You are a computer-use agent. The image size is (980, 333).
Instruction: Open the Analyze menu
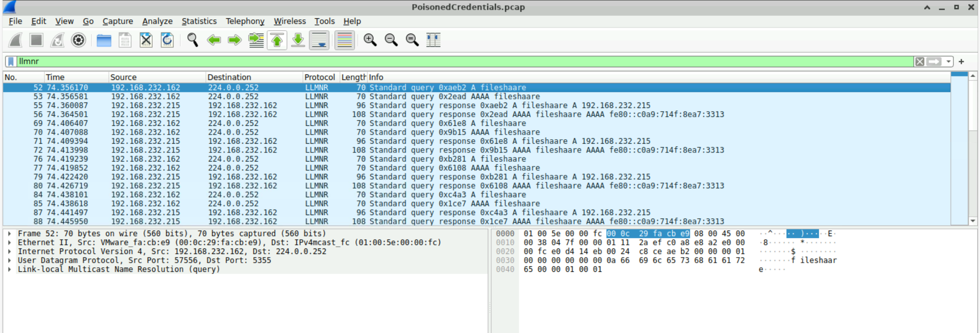[157, 21]
